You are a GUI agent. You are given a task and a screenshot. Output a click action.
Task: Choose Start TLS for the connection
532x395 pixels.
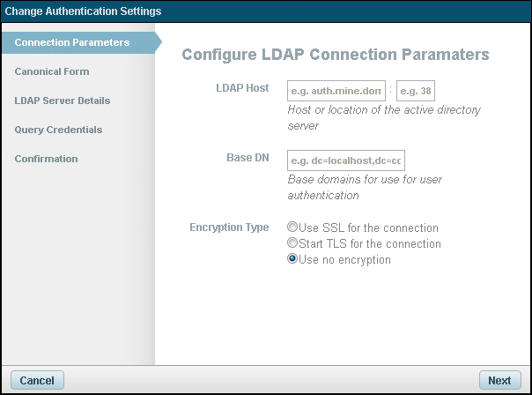pyautogui.click(x=292, y=243)
